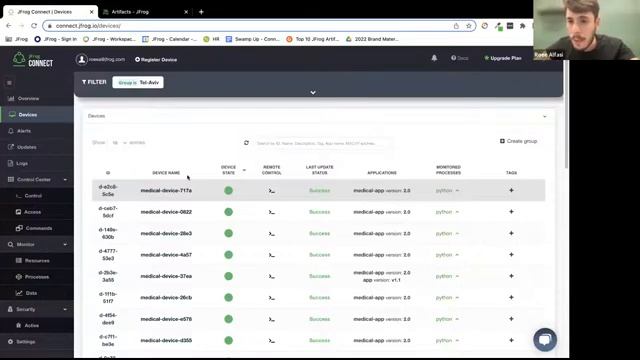
Task: Click green device state of medical-device-717a
Action: (229, 191)
